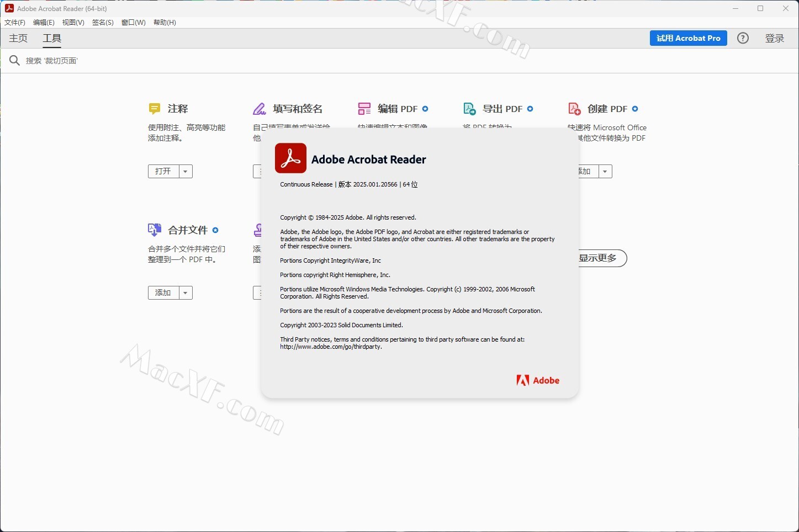
Task: Click Right Hemisphere copyright line
Action: (335, 275)
